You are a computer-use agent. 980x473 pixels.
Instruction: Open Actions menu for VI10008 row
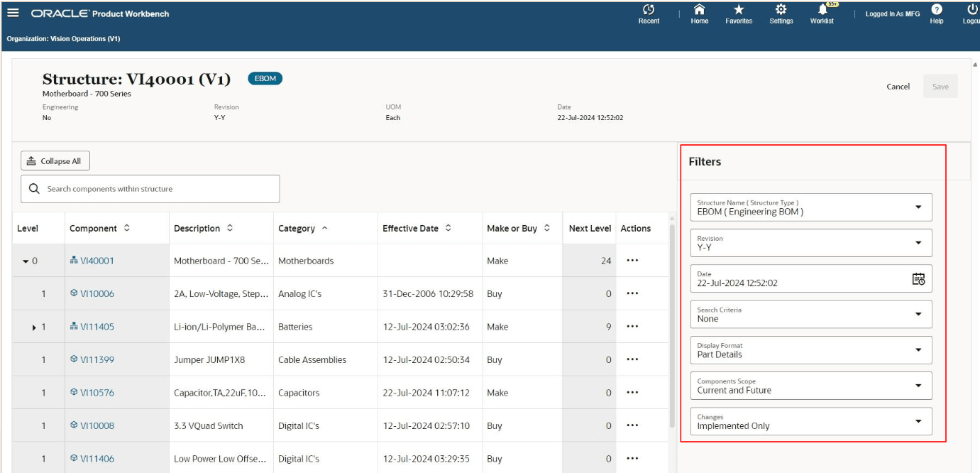click(632, 425)
